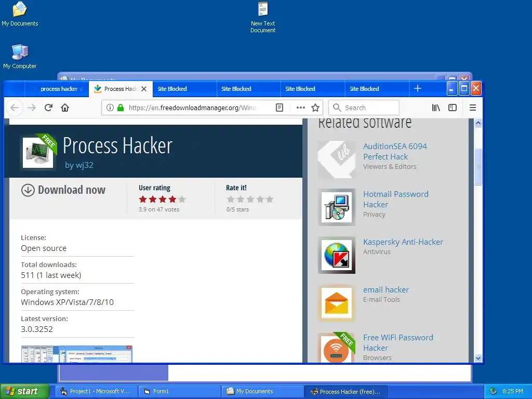
Task: Click Kaspersky Anti-Hacker icon
Action: (x=337, y=255)
